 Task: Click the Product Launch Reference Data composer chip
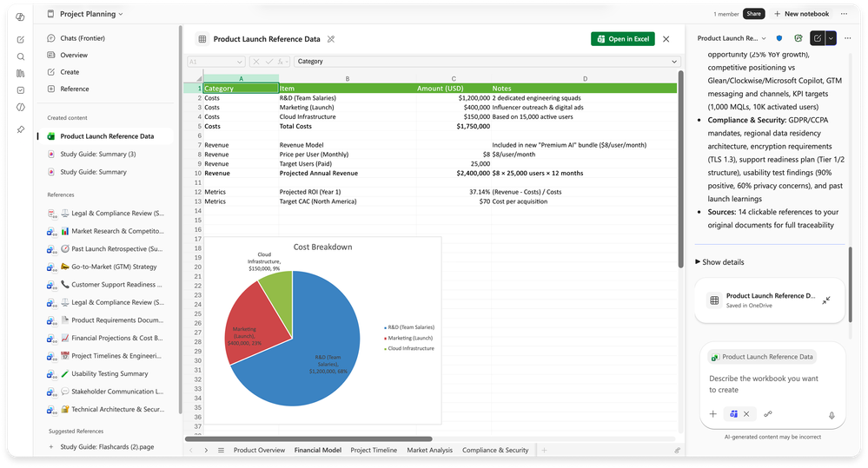point(762,357)
